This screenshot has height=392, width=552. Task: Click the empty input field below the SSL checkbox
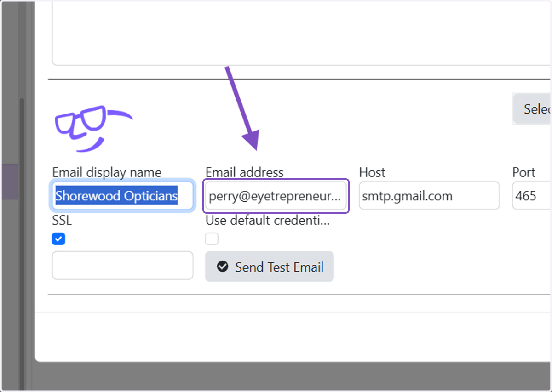coord(122,265)
